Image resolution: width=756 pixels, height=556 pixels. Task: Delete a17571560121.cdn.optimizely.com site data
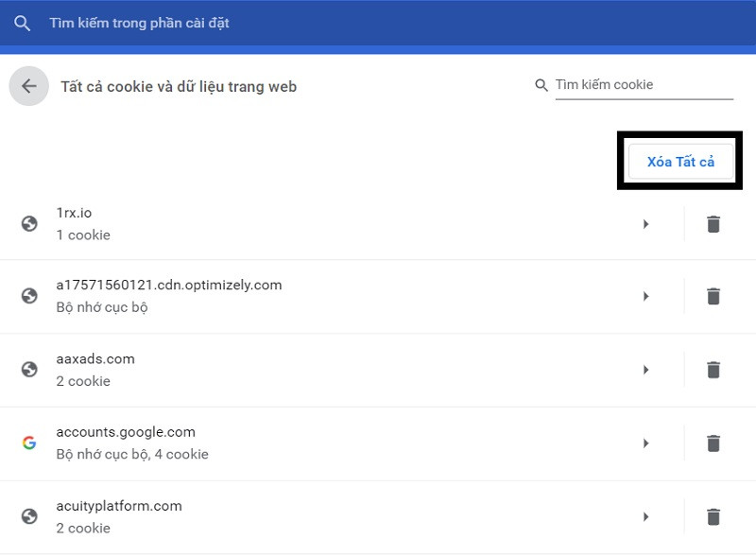713,296
